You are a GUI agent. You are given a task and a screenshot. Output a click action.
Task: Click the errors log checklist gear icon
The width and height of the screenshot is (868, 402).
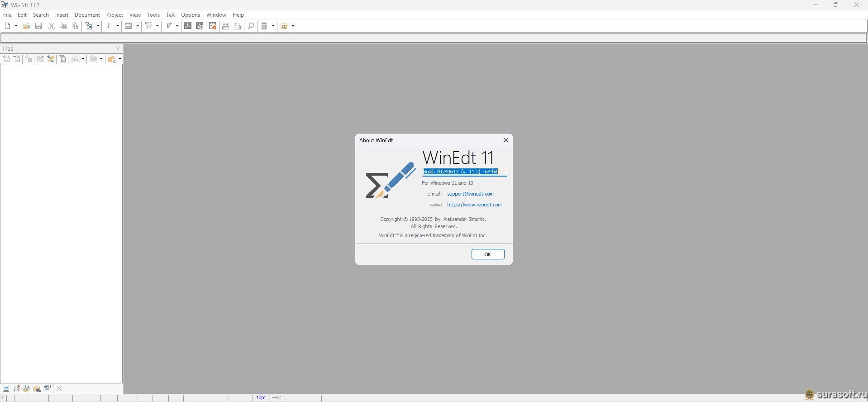[x=213, y=26]
